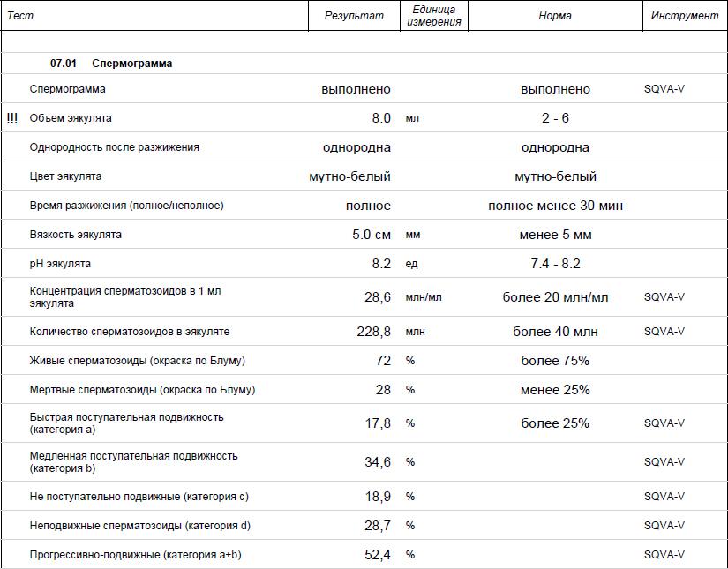The width and height of the screenshot is (728, 569).
Task: Select the "Результат" column header
Action: coord(354,16)
